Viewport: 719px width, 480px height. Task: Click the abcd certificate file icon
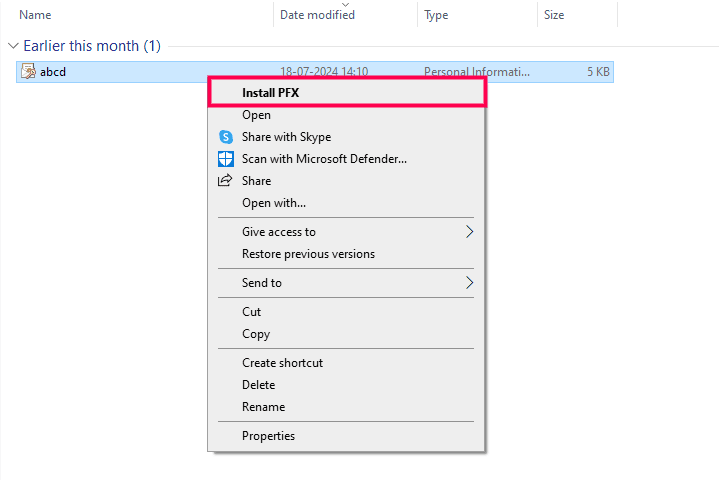(29, 72)
